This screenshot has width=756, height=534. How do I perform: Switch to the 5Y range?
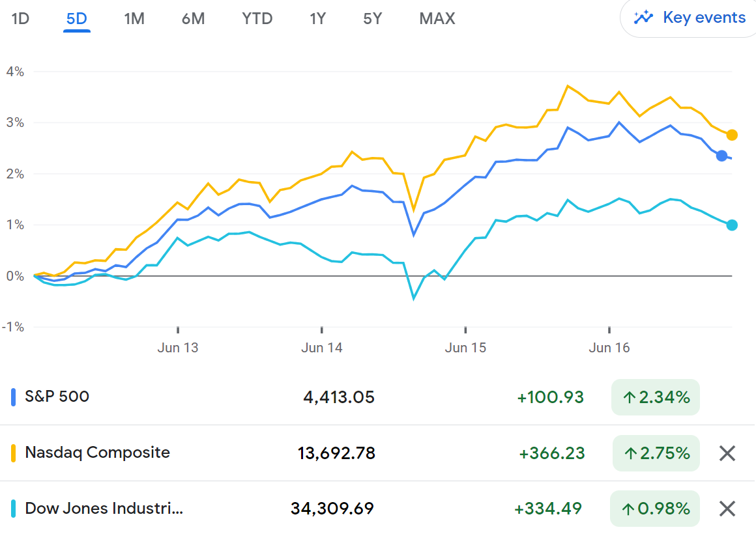[373, 19]
